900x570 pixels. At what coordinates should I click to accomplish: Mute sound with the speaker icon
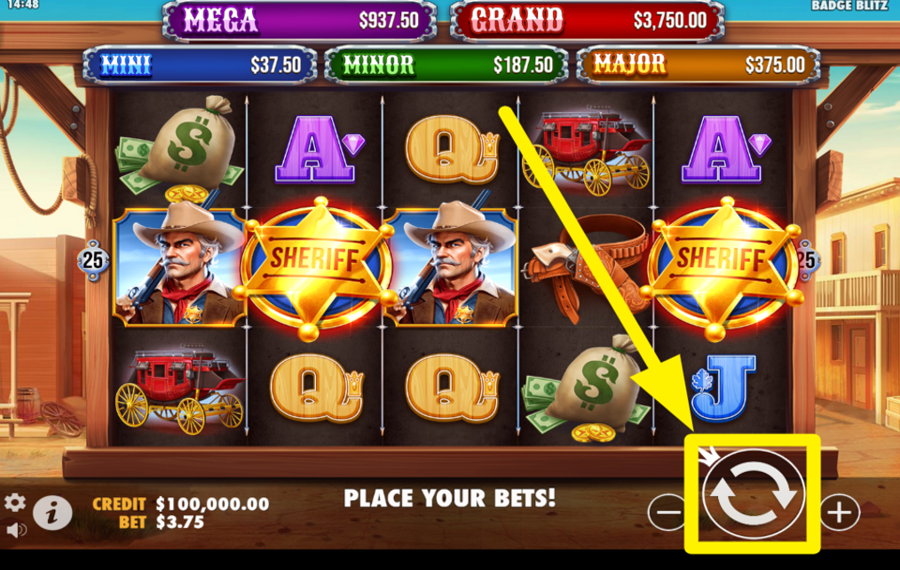coord(16,529)
